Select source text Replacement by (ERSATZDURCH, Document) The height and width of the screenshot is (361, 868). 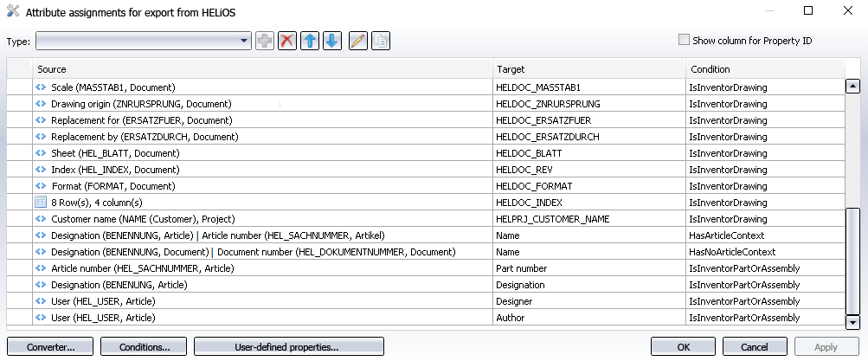145,137
